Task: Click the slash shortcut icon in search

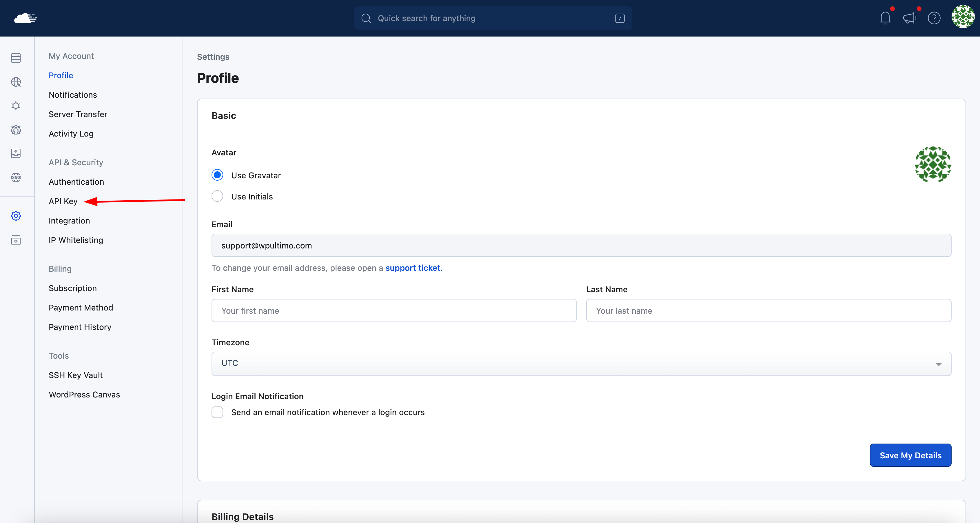Action: pyautogui.click(x=620, y=18)
